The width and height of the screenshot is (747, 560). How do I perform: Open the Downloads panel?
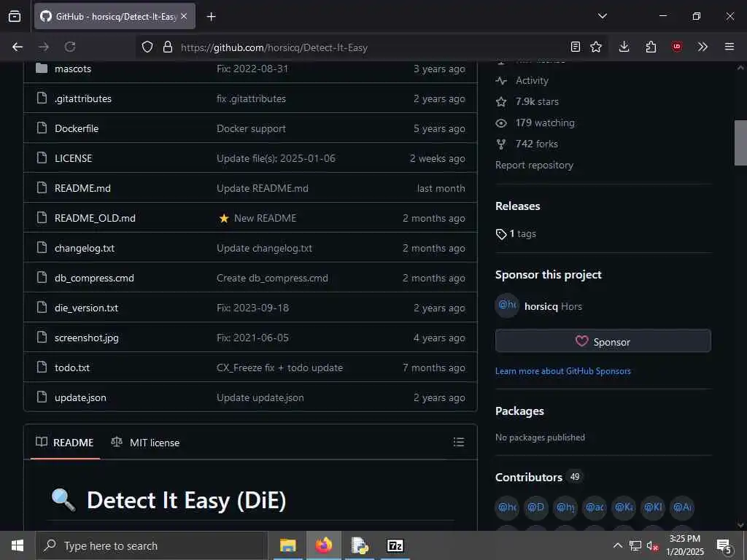624,47
